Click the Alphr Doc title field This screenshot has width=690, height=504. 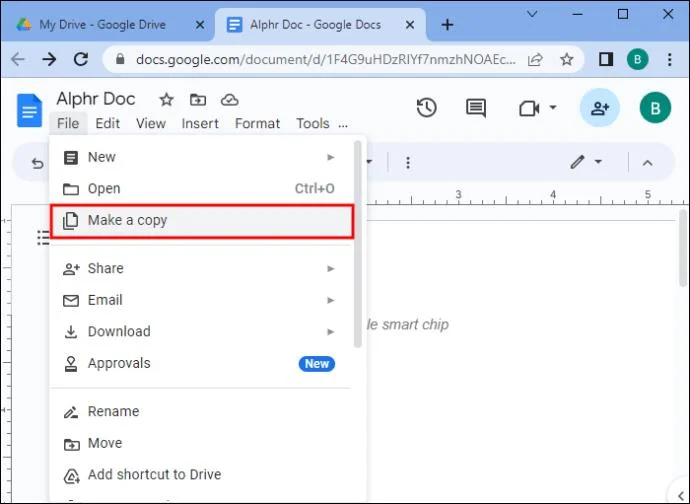[x=96, y=99]
